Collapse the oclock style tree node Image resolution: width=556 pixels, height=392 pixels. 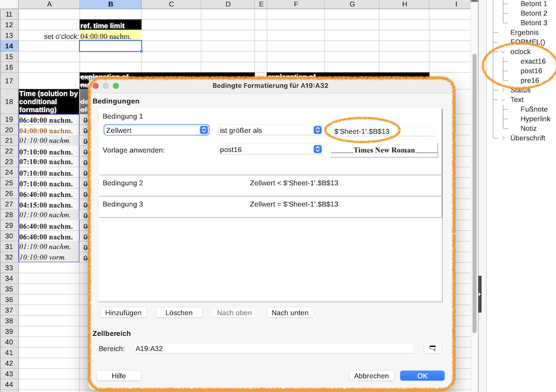point(503,52)
